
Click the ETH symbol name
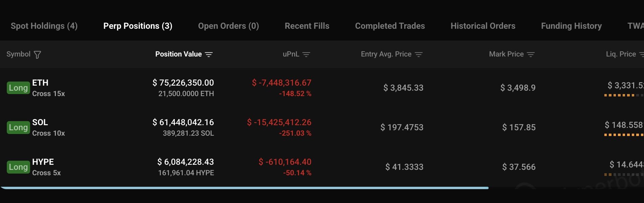(40, 83)
